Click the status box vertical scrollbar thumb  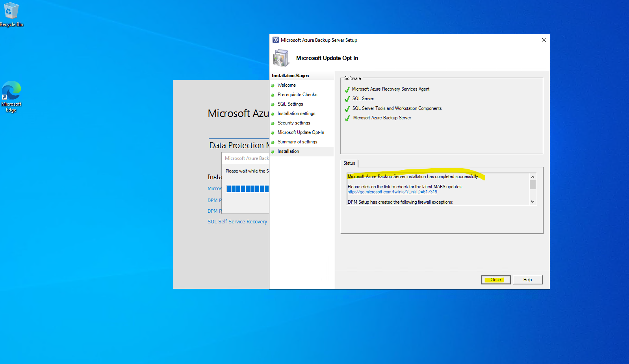pos(533,185)
